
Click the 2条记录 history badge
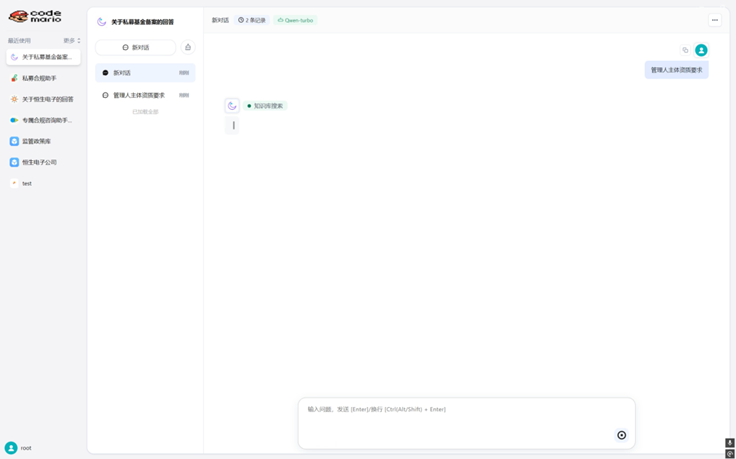252,20
